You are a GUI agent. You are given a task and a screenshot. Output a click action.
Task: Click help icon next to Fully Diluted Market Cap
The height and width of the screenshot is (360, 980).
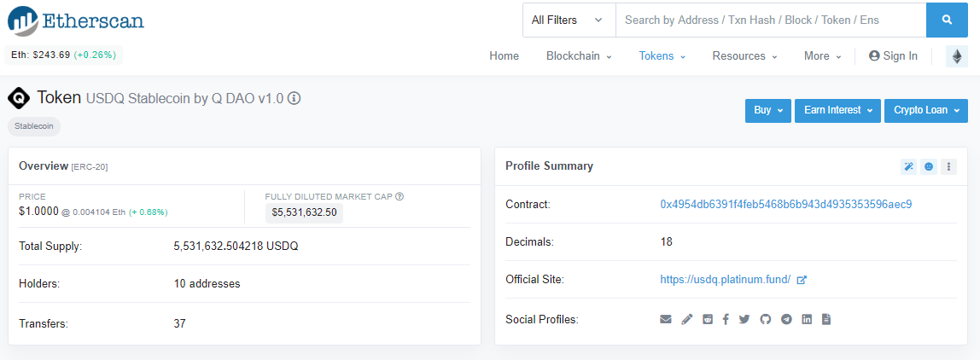[400, 196]
